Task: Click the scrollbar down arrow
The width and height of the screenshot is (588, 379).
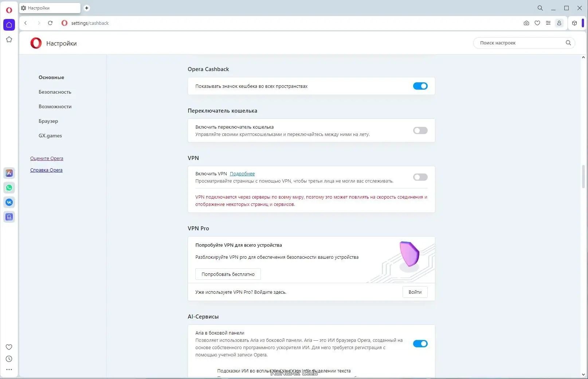Action: pos(583,374)
